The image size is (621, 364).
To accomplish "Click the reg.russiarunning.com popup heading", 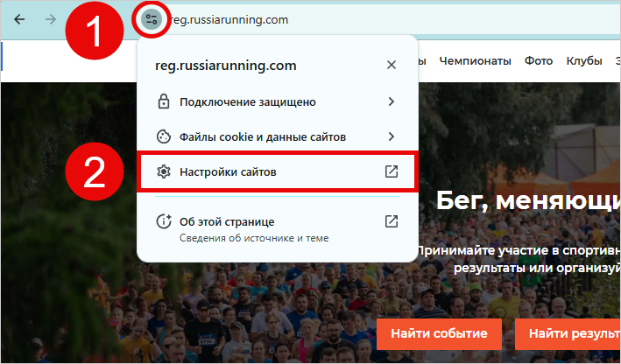I will pyautogui.click(x=226, y=66).
